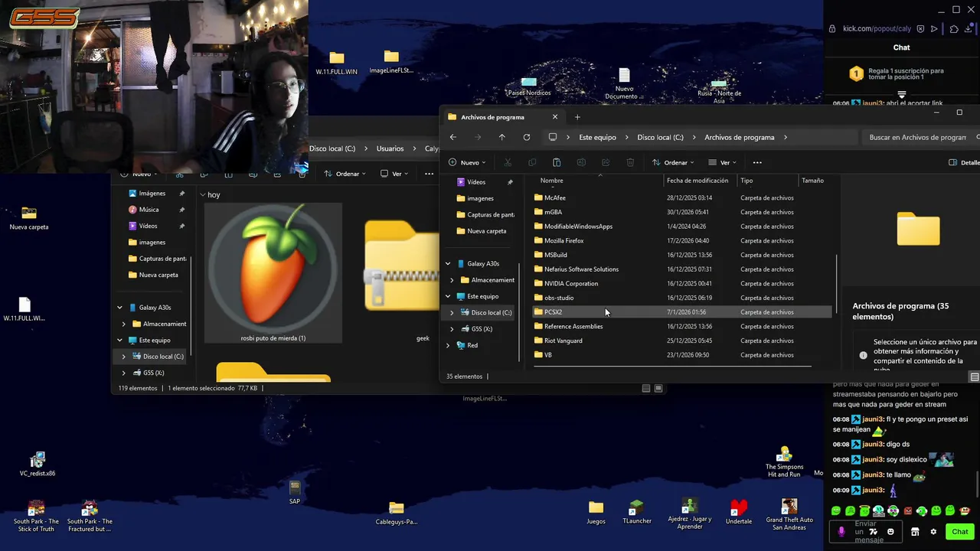The width and height of the screenshot is (980, 551).
Task: Click the Share icon in front Explorer toolbar
Action: click(606, 162)
